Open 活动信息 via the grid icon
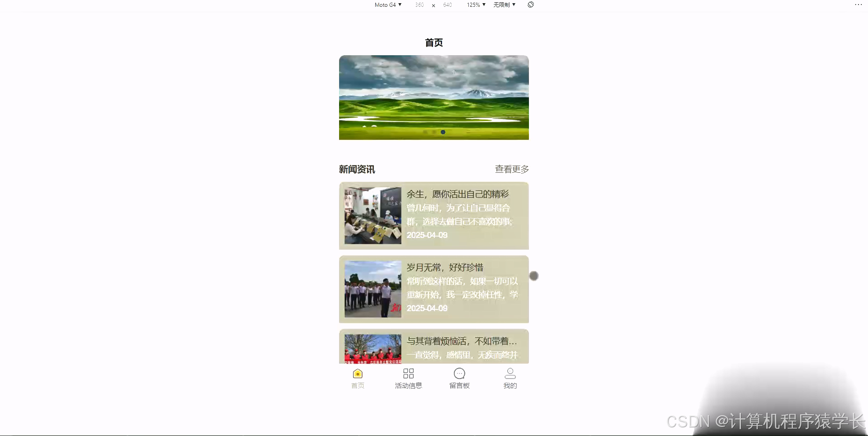This screenshot has height=436, width=868. pyautogui.click(x=408, y=374)
